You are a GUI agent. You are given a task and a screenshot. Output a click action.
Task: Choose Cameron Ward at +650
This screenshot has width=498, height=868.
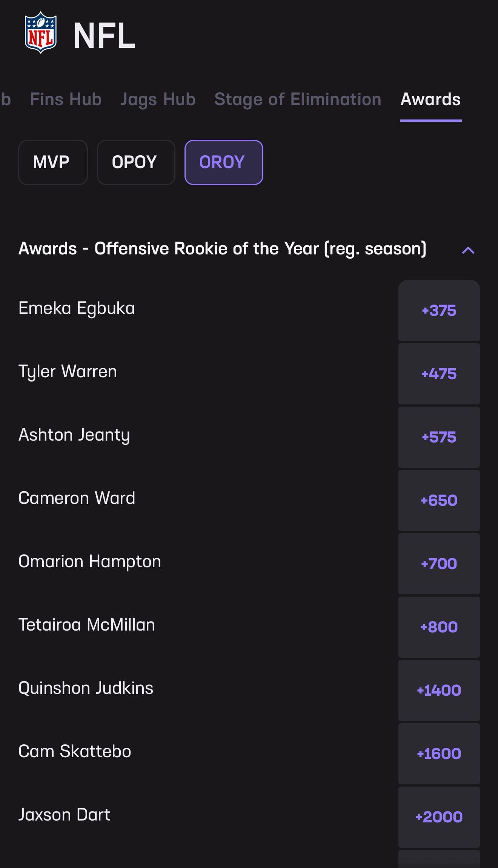439,501
